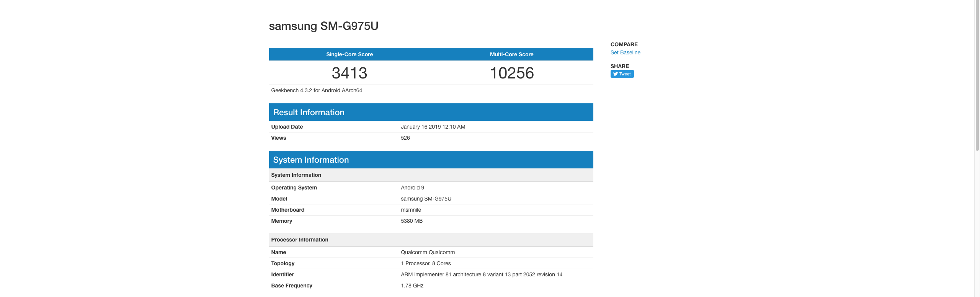Click the Result Information section header
Viewport: 980px width, 297px height.
pyautogui.click(x=309, y=113)
